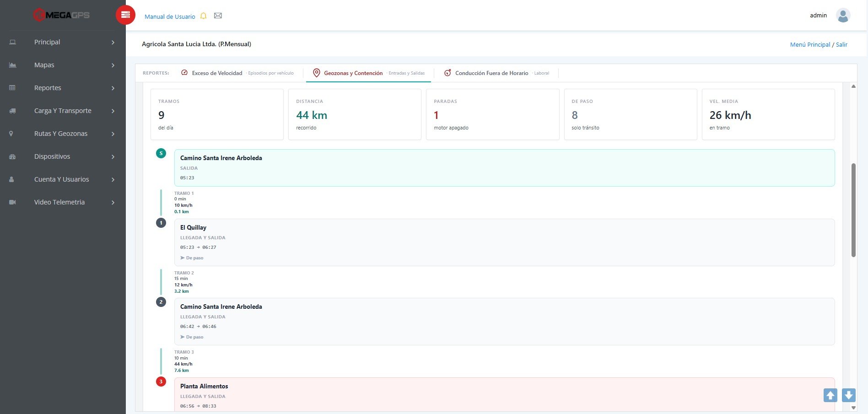Click Agricola Santa Lucia Ltda. company title

point(196,44)
